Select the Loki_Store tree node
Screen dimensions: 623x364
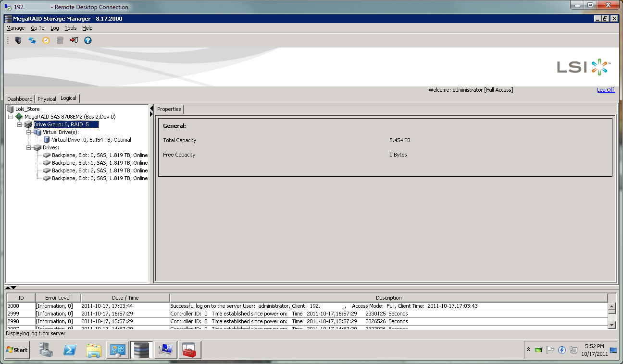click(27, 109)
